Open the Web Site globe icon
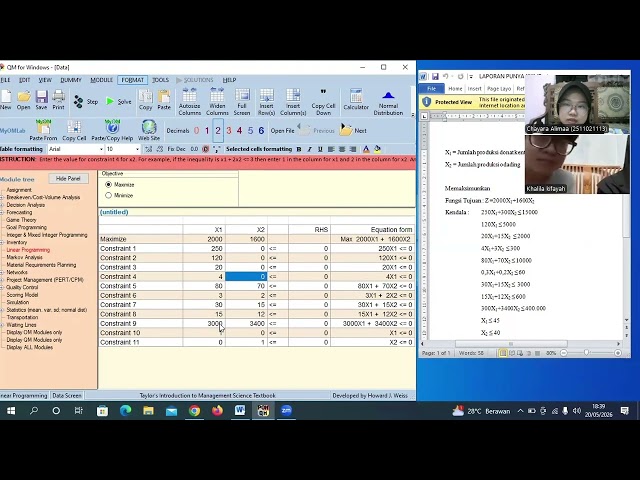The height and width of the screenshot is (480, 640). (x=149, y=131)
